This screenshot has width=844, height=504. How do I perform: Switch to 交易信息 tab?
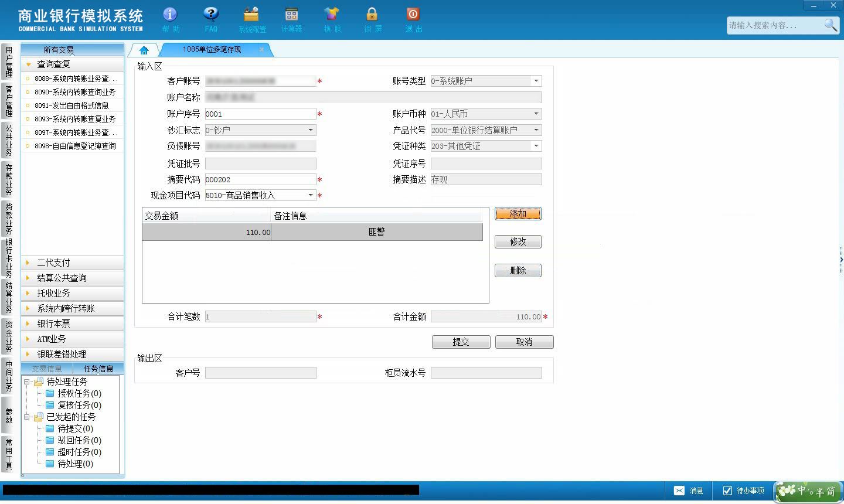pyautogui.click(x=47, y=369)
